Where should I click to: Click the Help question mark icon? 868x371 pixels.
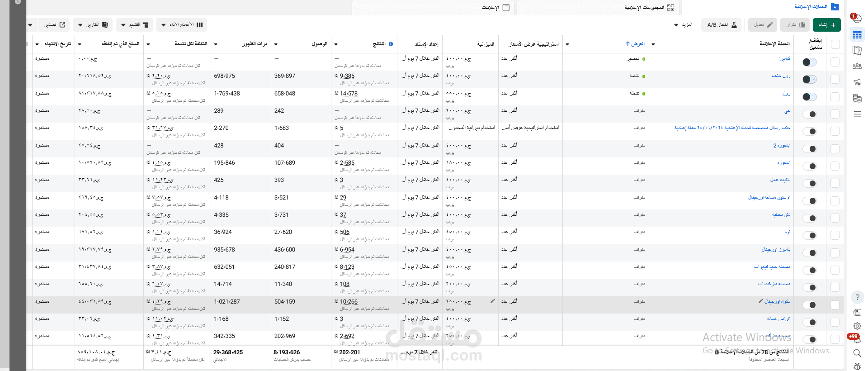click(x=857, y=297)
